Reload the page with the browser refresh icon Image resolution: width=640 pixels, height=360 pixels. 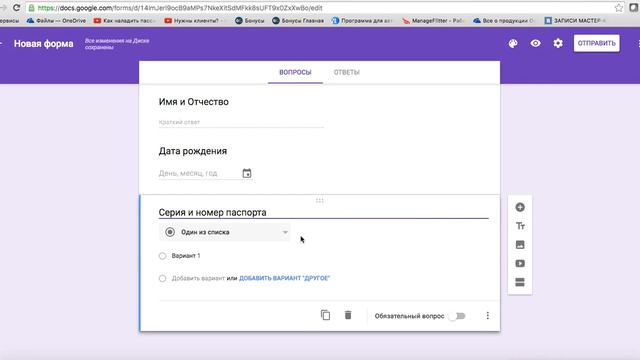tap(17, 8)
